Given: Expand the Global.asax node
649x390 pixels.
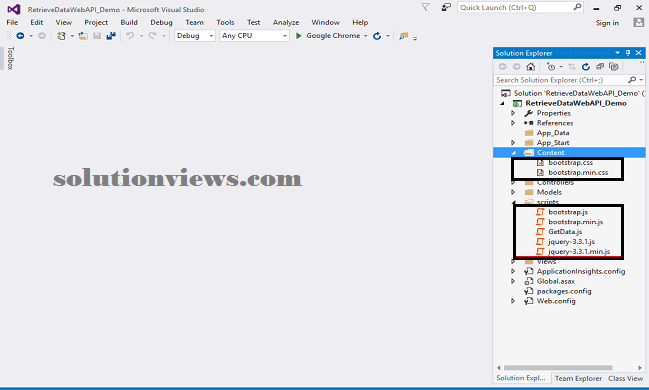Looking at the screenshot, I should [513, 281].
